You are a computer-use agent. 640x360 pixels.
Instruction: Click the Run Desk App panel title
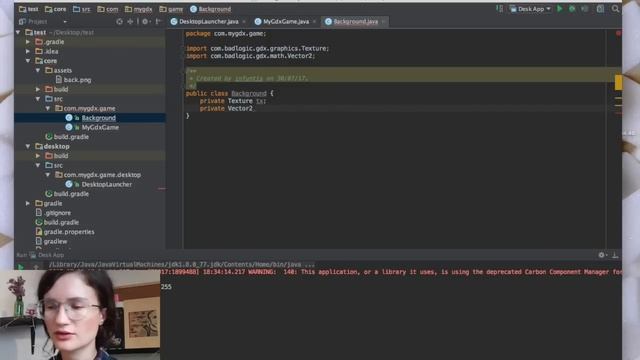[x=40, y=255]
